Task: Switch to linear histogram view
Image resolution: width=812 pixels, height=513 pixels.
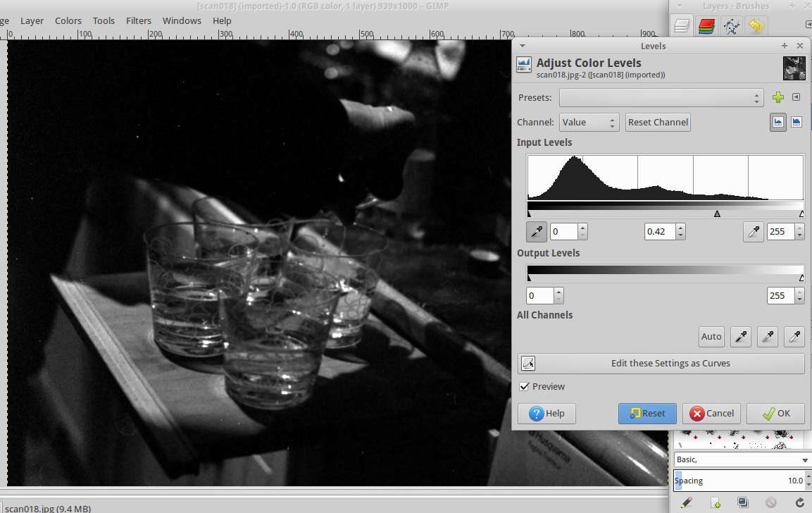Action: 777,122
